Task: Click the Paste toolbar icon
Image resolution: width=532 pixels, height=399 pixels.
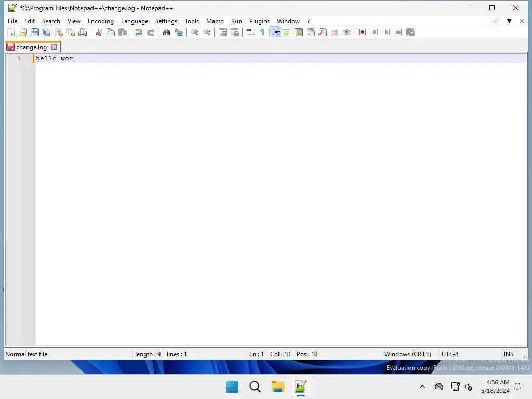Action: pos(123,33)
